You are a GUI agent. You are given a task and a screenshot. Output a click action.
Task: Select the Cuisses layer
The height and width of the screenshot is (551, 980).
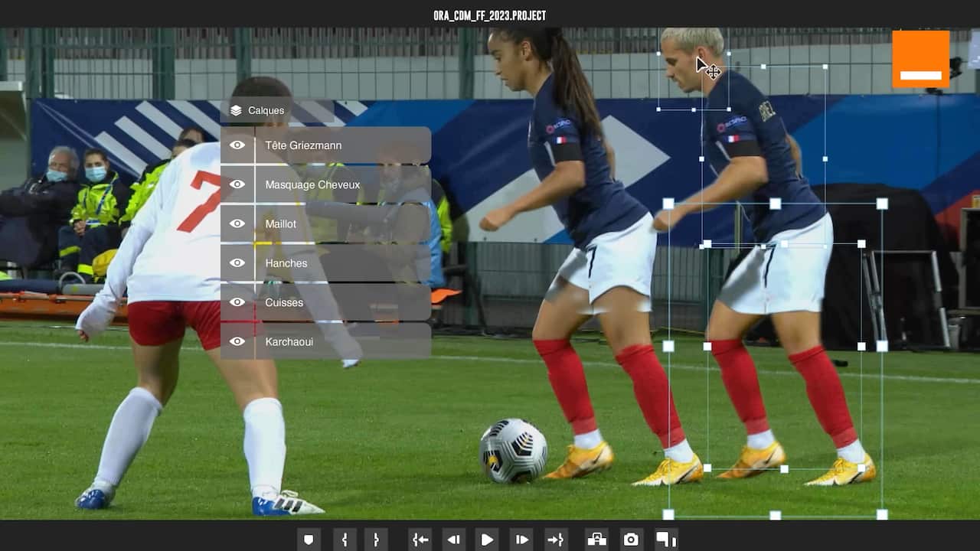pyautogui.click(x=284, y=302)
